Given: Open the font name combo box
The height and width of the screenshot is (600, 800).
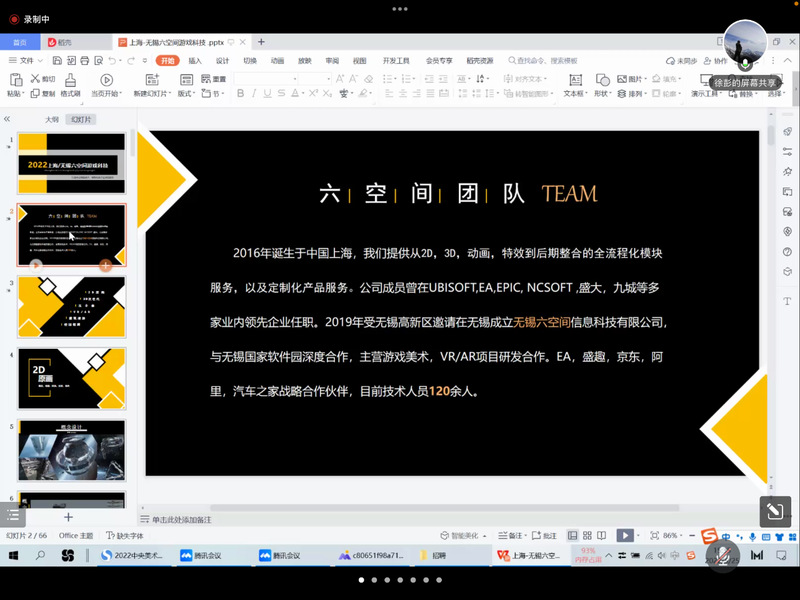Looking at the screenshot, I should coord(266,79).
